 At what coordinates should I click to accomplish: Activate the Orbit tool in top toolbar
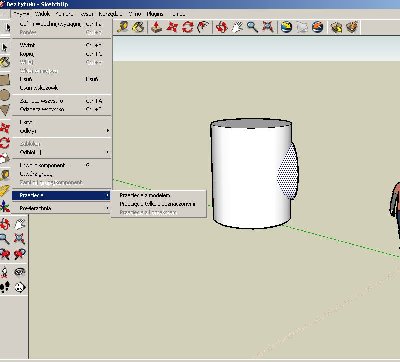pyautogui.click(x=221, y=27)
